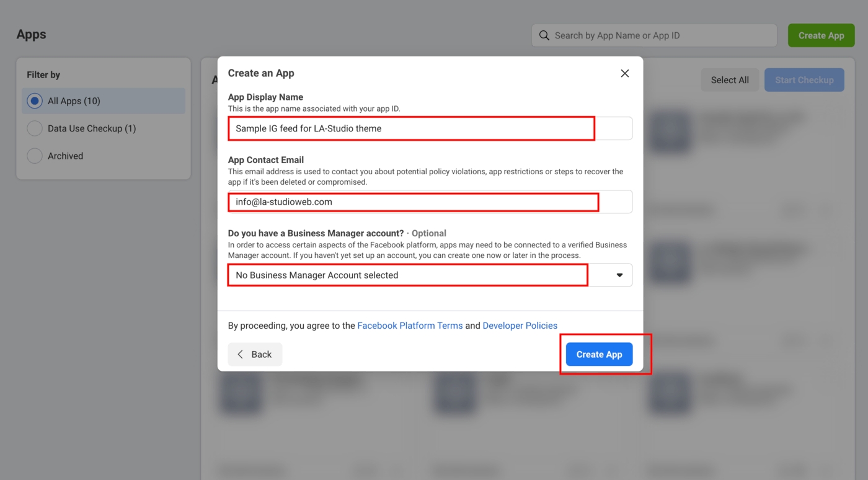Select the Data Use Checkup radio filter
Viewport: 868px width, 480px height.
tap(35, 128)
